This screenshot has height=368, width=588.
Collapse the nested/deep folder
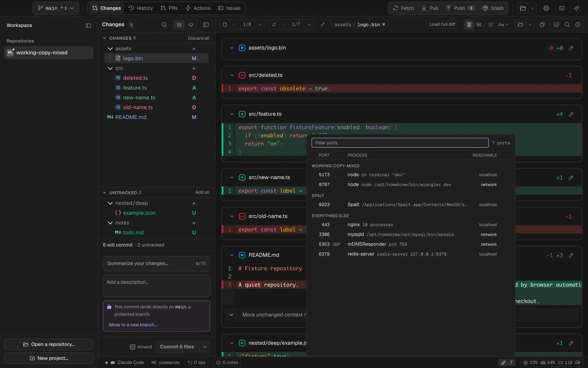tap(110, 203)
